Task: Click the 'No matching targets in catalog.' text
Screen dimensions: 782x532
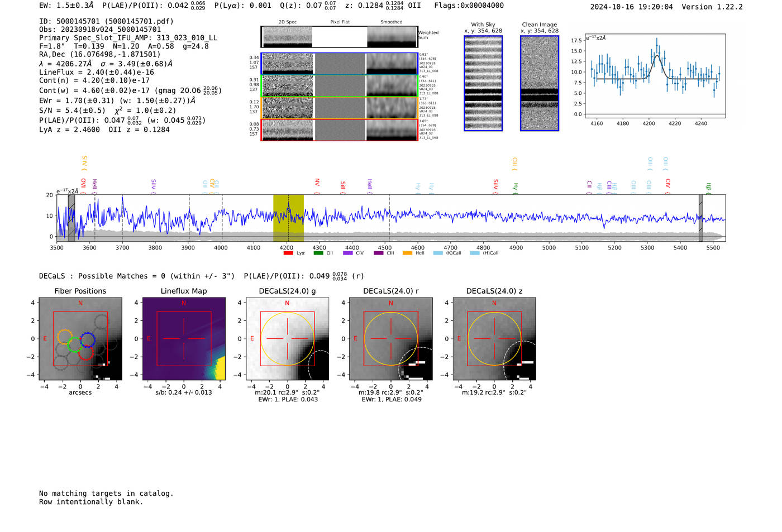Action: point(106,493)
